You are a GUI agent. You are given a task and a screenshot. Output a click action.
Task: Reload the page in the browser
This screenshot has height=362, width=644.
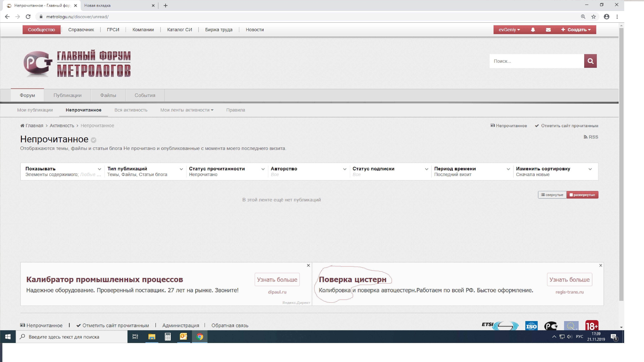[28, 17]
